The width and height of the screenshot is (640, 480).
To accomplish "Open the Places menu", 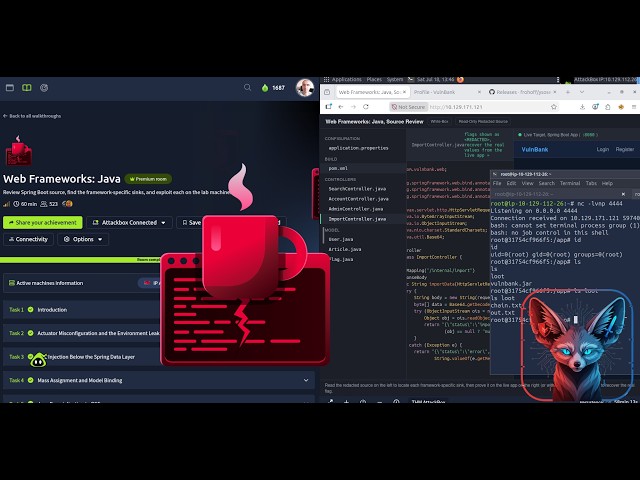I will pyautogui.click(x=374, y=80).
